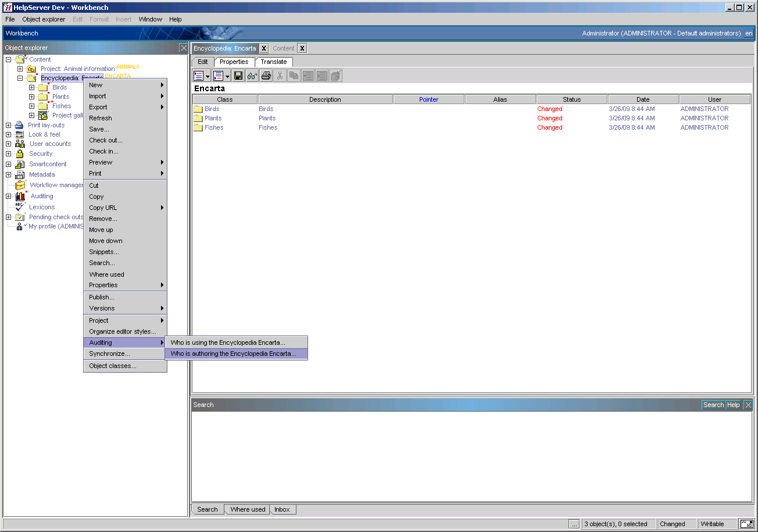
Task: Click the Lexicons ABC checkmark icon
Action: [x=20, y=207]
